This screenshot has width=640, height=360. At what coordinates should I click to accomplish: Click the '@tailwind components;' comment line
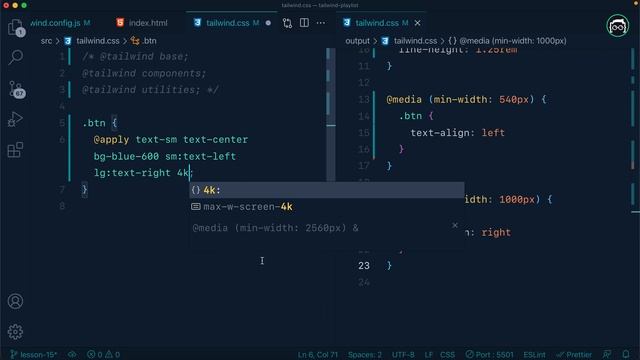click(x=144, y=73)
